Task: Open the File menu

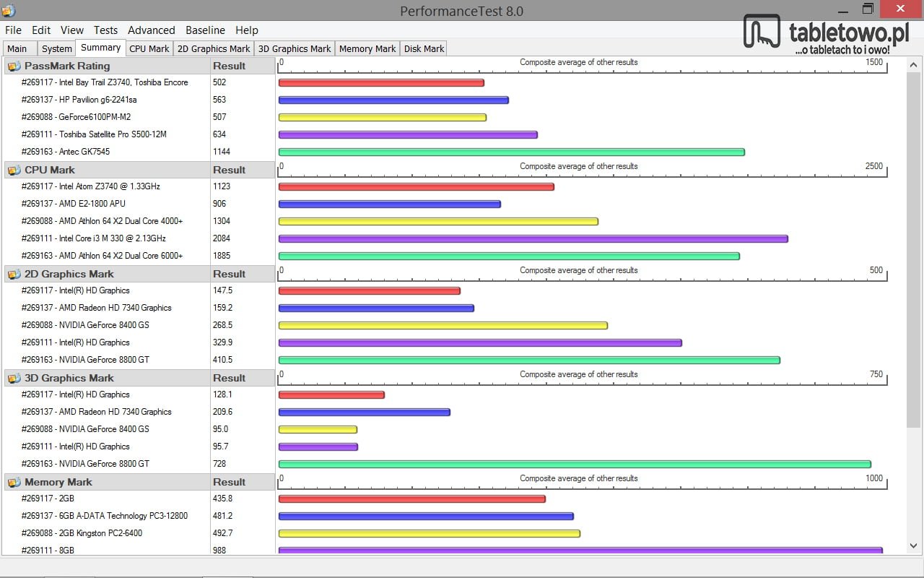Action: click(13, 30)
